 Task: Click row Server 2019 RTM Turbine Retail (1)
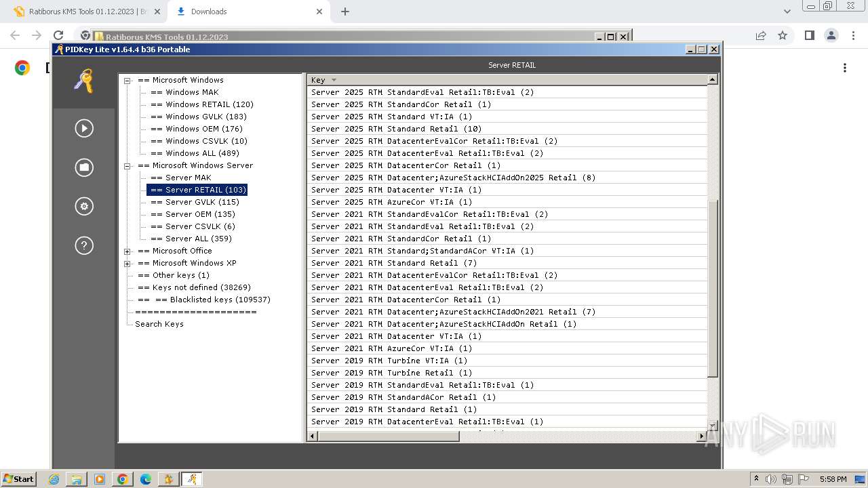(x=507, y=373)
